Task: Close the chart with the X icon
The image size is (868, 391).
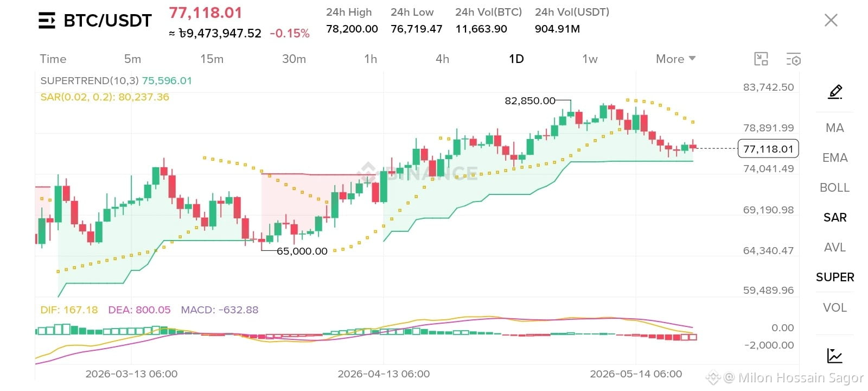Action: point(831,21)
